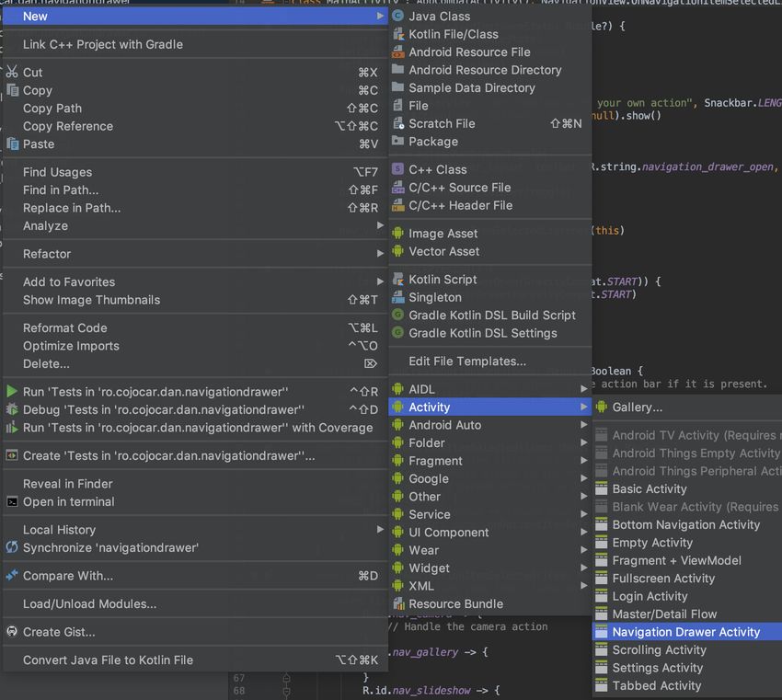
Task: Click the Java Class icon
Action: tap(397, 16)
